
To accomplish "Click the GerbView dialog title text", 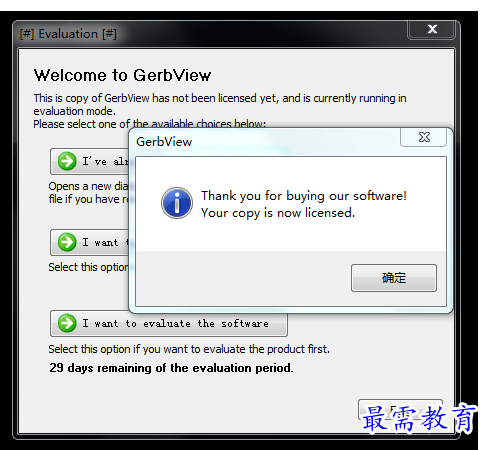I will pos(164,142).
